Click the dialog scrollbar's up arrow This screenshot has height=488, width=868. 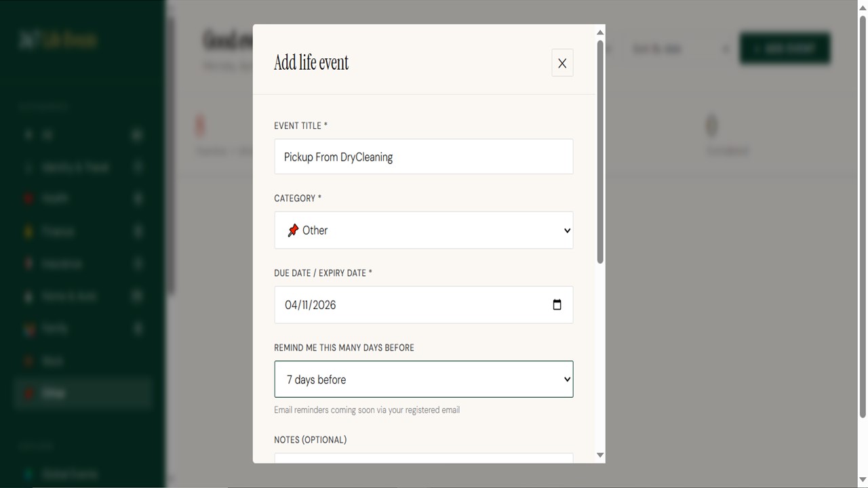click(599, 33)
